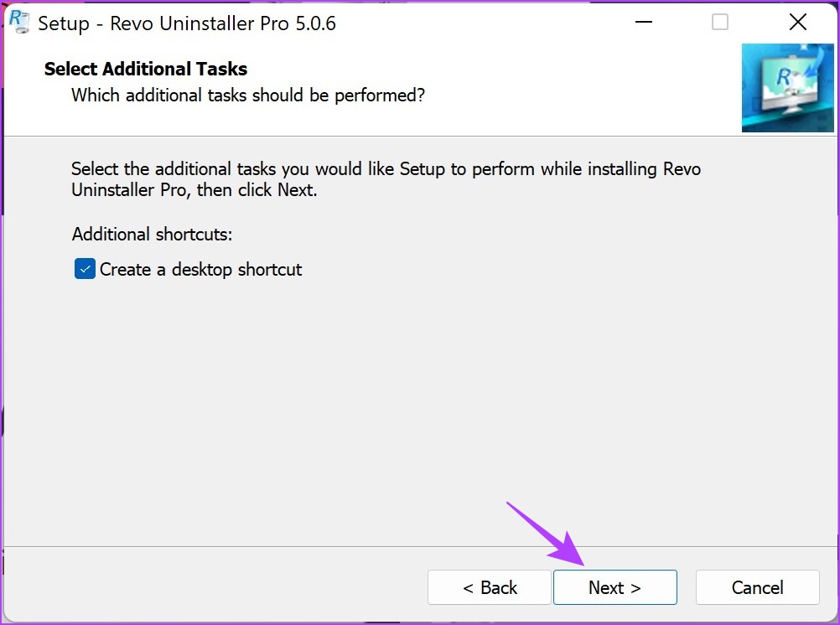Click the minimize icon on the window
The height and width of the screenshot is (625, 840).
pyautogui.click(x=643, y=23)
